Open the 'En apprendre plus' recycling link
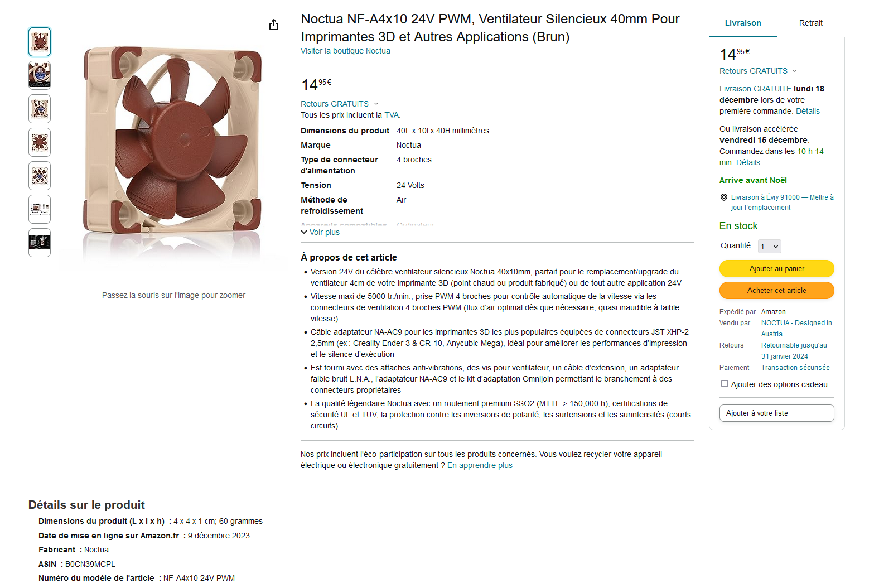The image size is (879, 588). [480, 465]
